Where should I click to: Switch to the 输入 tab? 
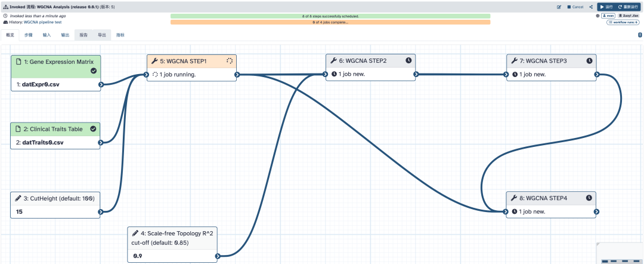[47, 35]
